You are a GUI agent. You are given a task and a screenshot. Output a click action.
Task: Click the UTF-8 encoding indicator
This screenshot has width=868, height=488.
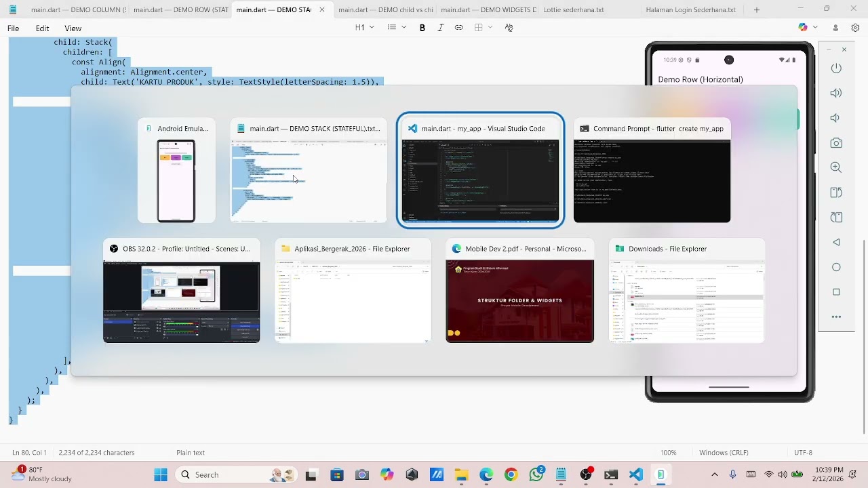pyautogui.click(x=803, y=453)
